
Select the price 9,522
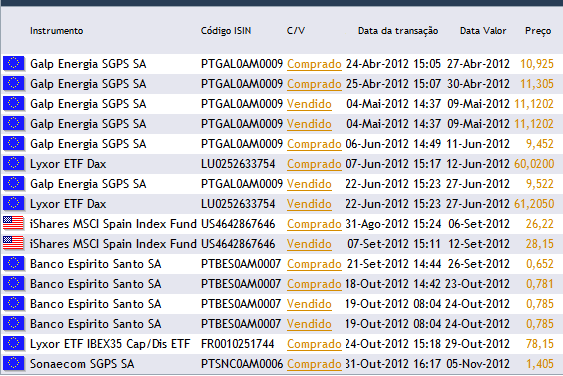tap(540, 184)
